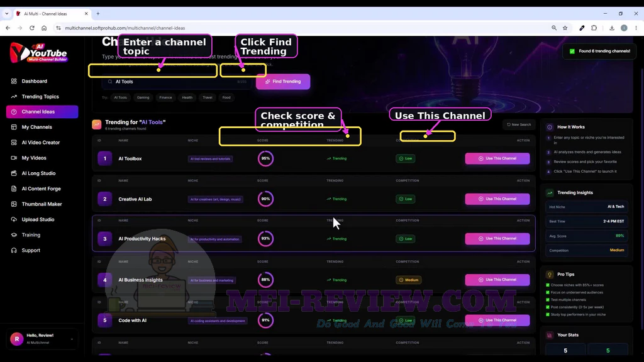Reload the page with browser refresh icon
The height and width of the screenshot is (362, 644).
[31, 28]
